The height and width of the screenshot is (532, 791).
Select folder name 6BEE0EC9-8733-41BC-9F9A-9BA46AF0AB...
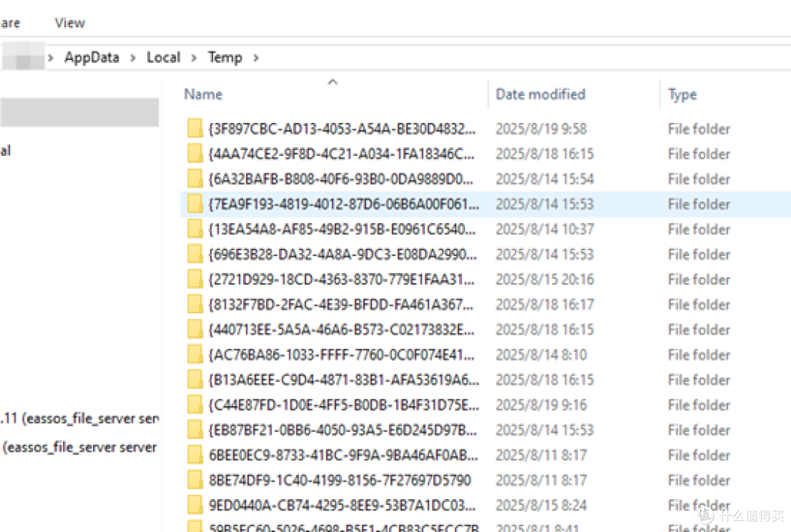point(343,455)
